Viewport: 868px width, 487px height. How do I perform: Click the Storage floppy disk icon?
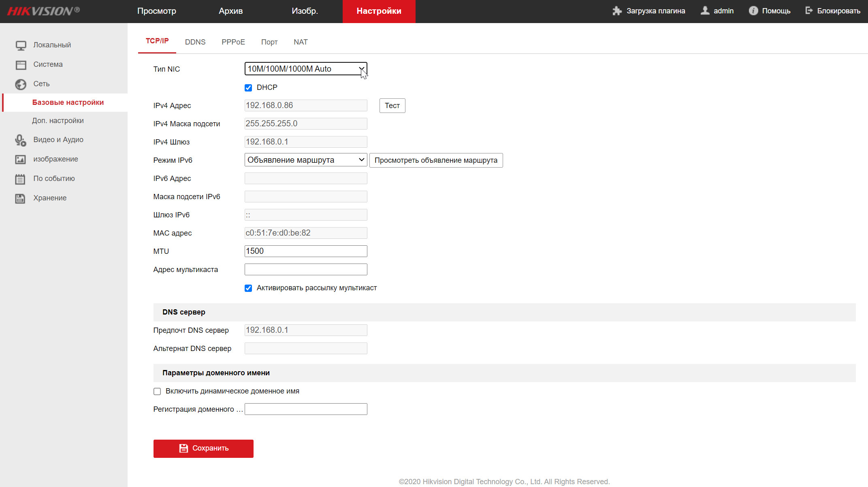click(x=21, y=198)
